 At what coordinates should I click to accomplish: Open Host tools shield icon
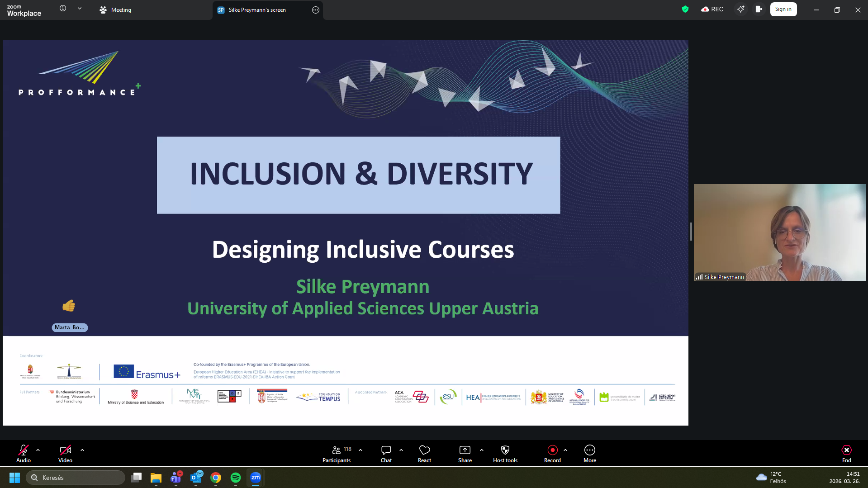pyautogui.click(x=505, y=454)
